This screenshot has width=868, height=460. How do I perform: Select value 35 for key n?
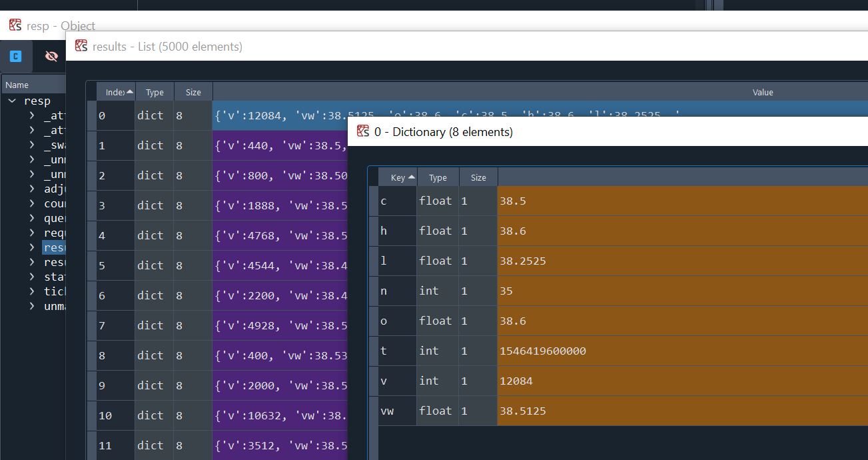point(683,291)
